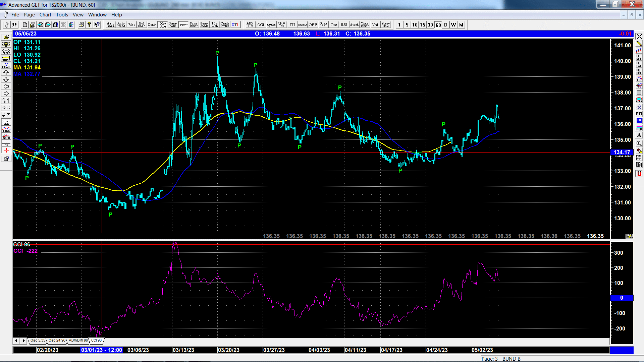The image size is (644, 362).
Task: Select the text annotation A tool
Action: point(639,135)
